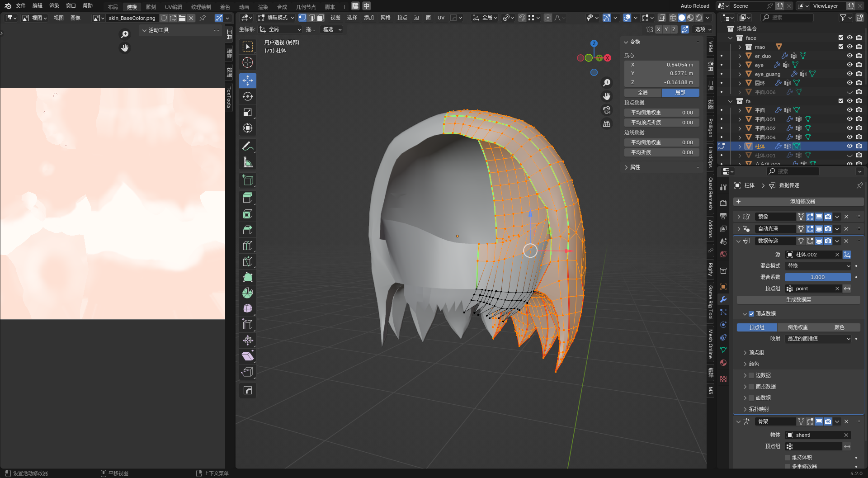This screenshot has height=478, width=868.
Task: Select the Move tool in toolbar
Action: point(248,80)
